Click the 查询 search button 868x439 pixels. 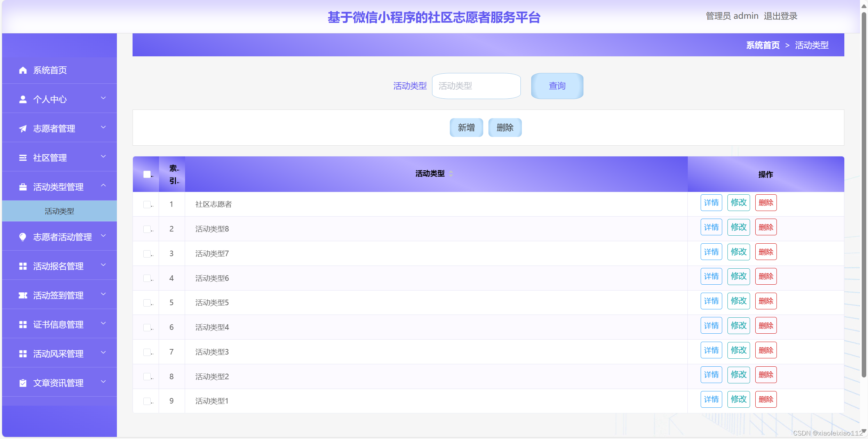pos(557,86)
